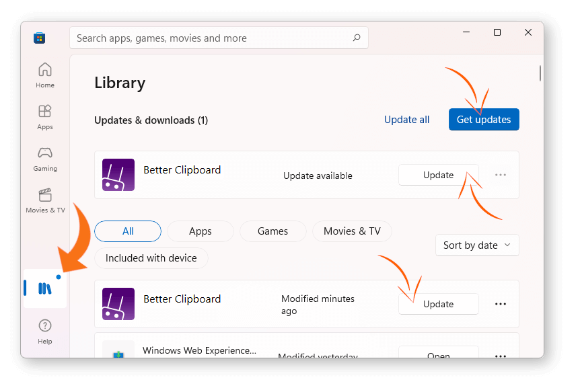The width and height of the screenshot is (580, 392).
Task: Click Modified minutes ago text
Action: [x=318, y=305]
